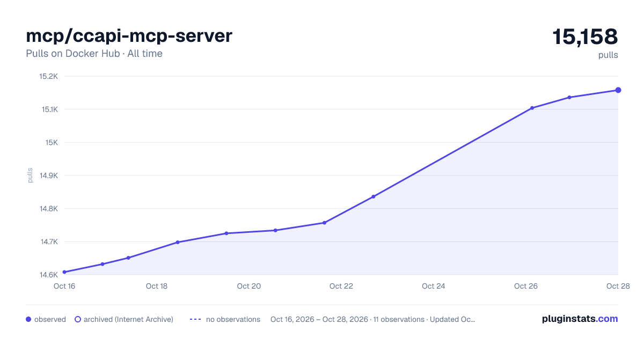Click the data point after Oct 18
This screenshot has width=644, height=338.
(178, 242)
